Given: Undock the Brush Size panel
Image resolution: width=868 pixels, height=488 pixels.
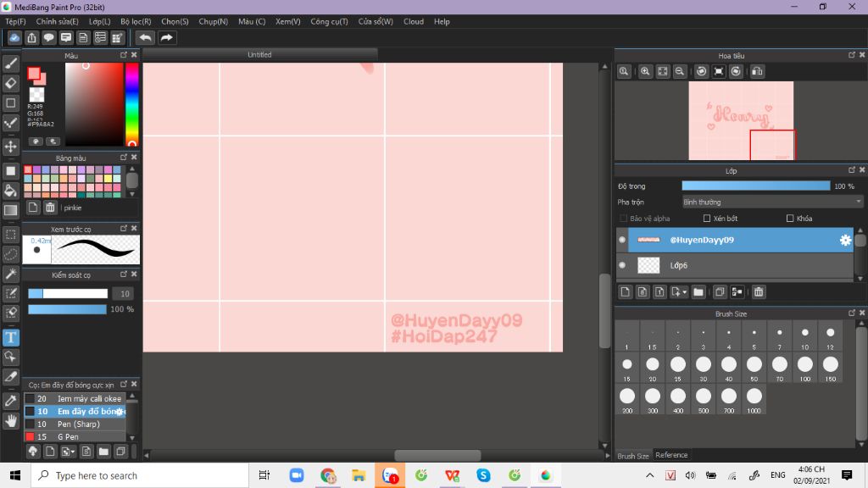Looking at the screenshot, I should tap(851, 313).
